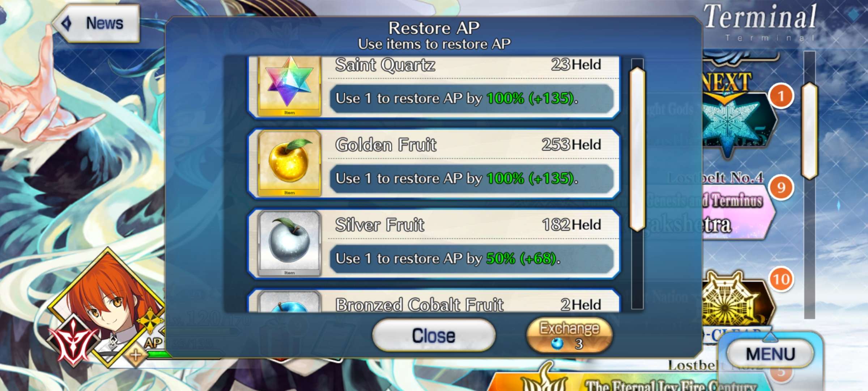Tap the Master avatar portrait icon
868x391 pixels.
click(109, 308)
